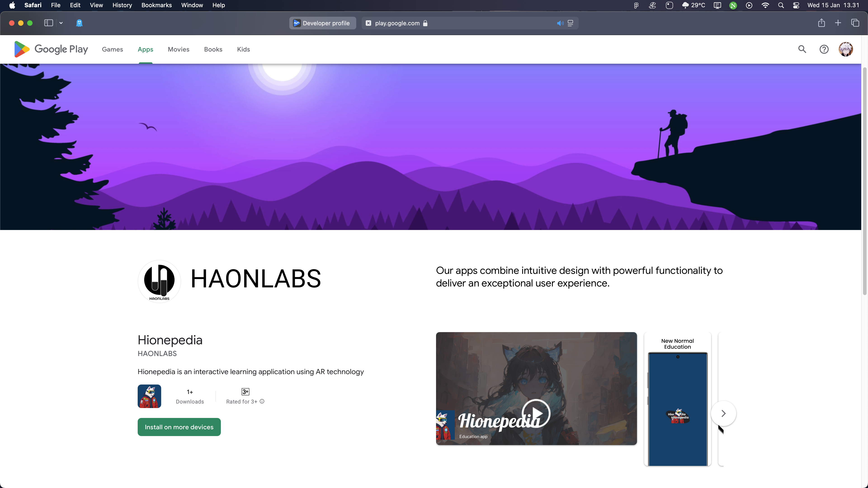Viewport: 868px width, 488px height.
Task: Share the page using Safari's share icon
Action: point(821,23)
